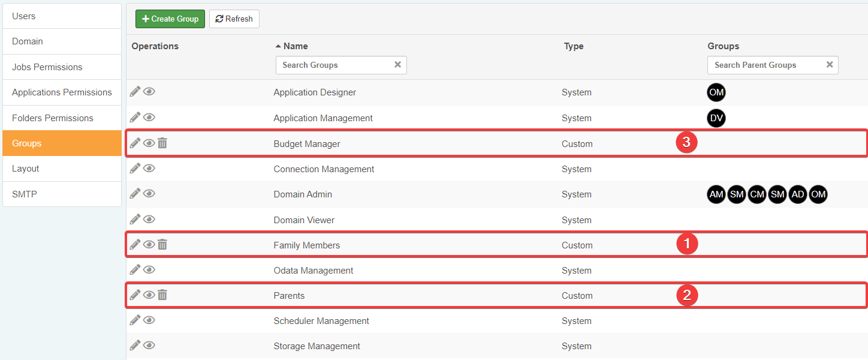Refresh the groups list
This screenshot has height=360, width=868.
tap(234, 19)
